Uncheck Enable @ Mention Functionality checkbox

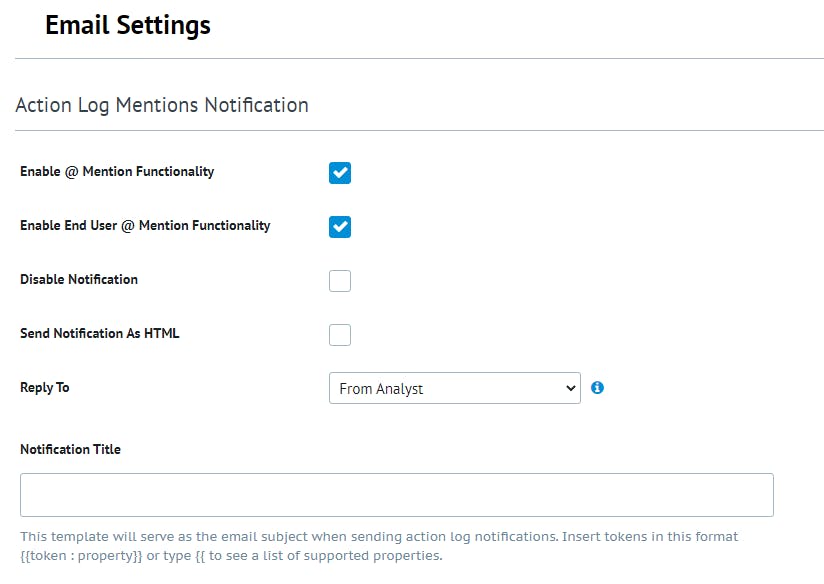tap(340, 173)
